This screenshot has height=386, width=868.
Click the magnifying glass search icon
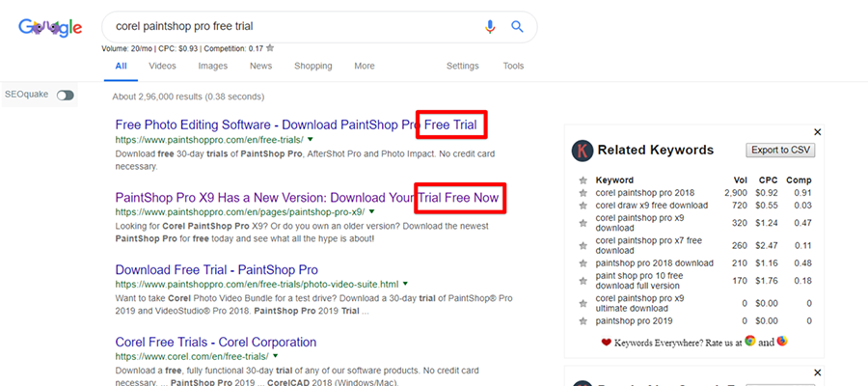tap(517, 26)
